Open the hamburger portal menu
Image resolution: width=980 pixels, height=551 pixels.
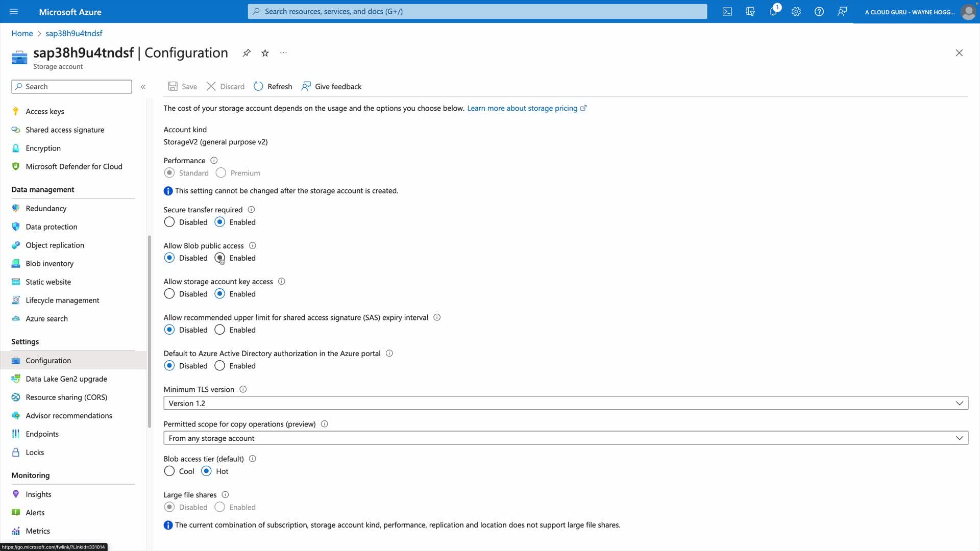coord(14,12)
